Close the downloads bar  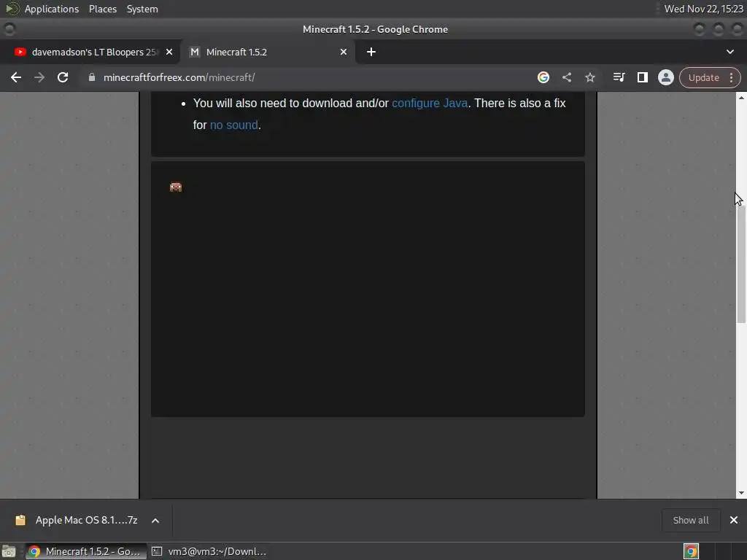[x=734, y=520]
